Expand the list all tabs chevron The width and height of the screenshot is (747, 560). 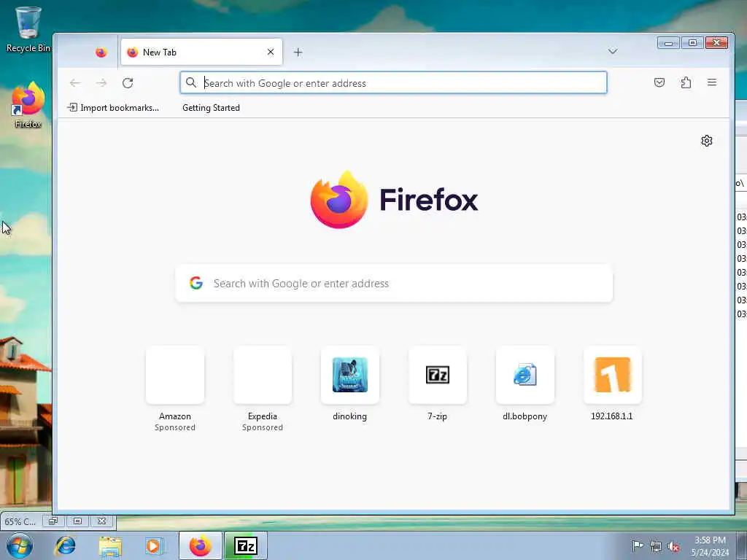[x=613, y=52]
